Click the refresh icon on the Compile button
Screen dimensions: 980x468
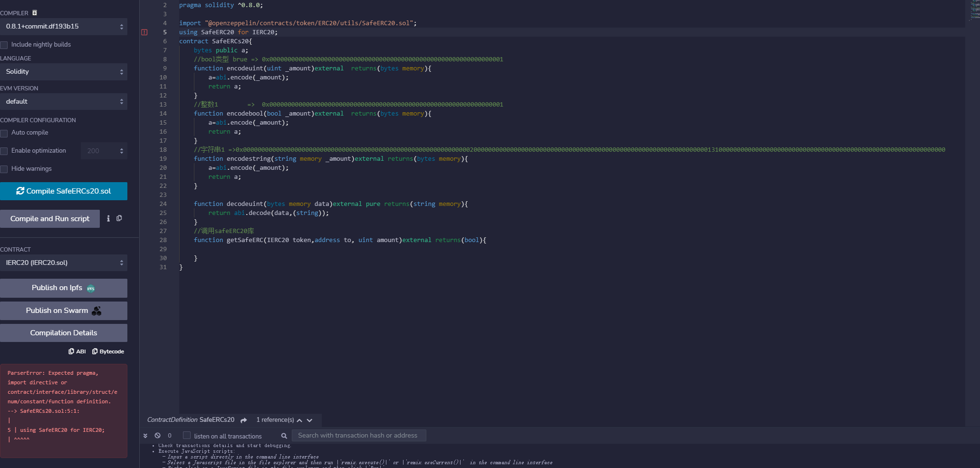[x=20, y=191]
